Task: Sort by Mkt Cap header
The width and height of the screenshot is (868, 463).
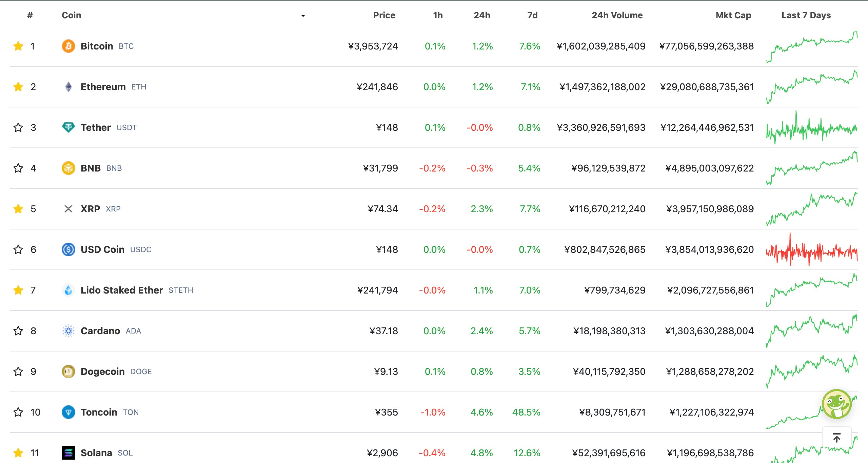Action: point(733,15)
